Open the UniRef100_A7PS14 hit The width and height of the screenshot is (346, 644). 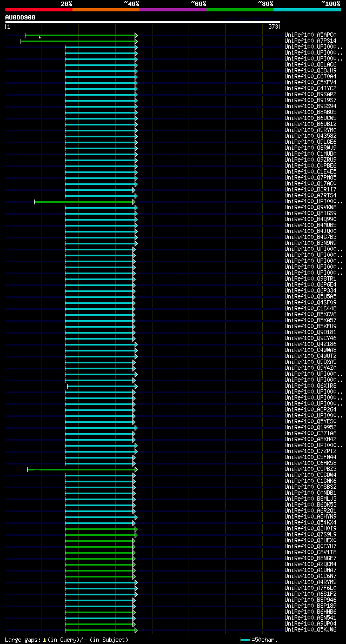[310, 41]
